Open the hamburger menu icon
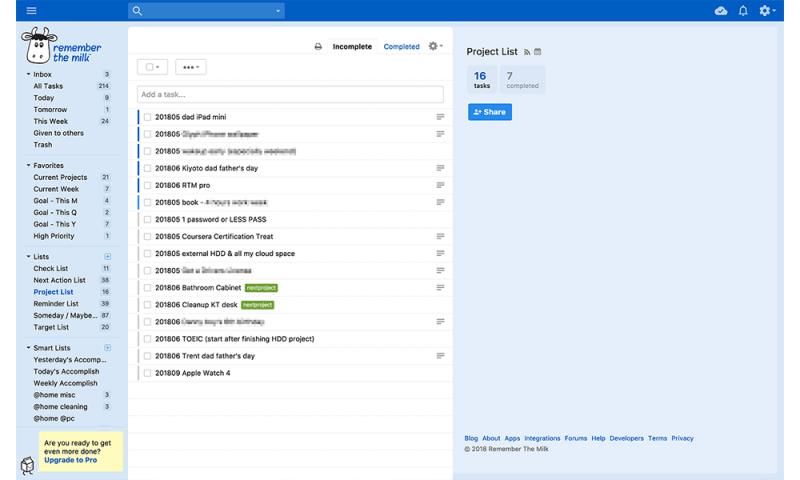Screen dimensions: 800x480 32,11
